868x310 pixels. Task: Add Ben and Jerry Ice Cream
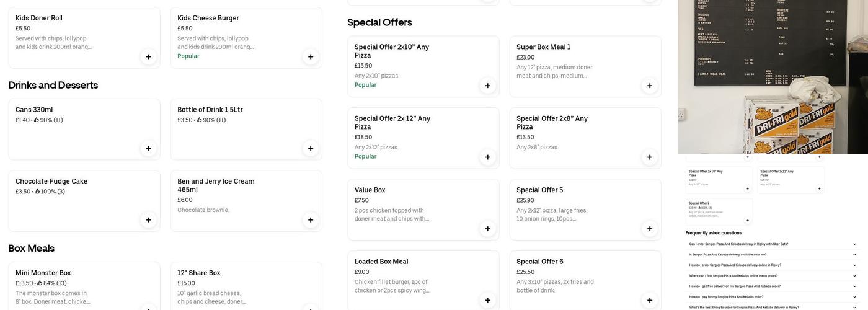click(x=311, y=220)
